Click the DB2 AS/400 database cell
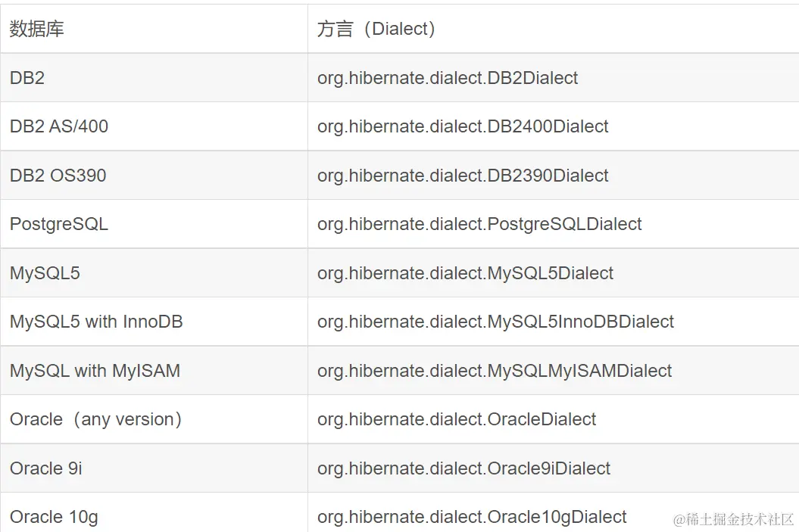Image resolution: width=799 pixels, height=532 pixels. point(59,126)
